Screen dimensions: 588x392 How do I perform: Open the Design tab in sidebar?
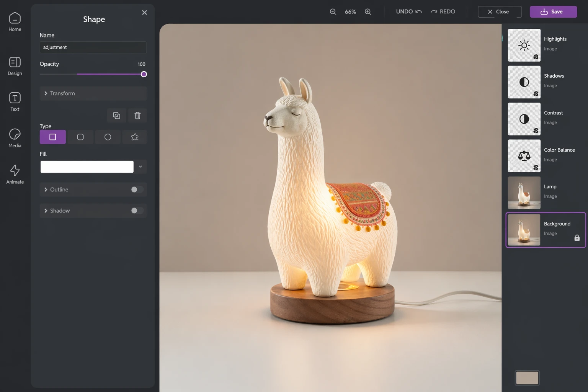tap(15, 66)
